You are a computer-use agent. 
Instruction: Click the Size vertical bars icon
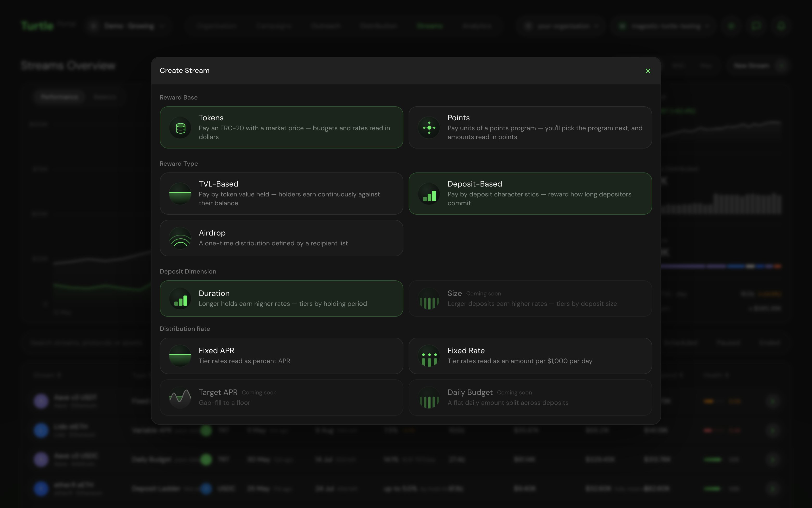click(429, 299)
